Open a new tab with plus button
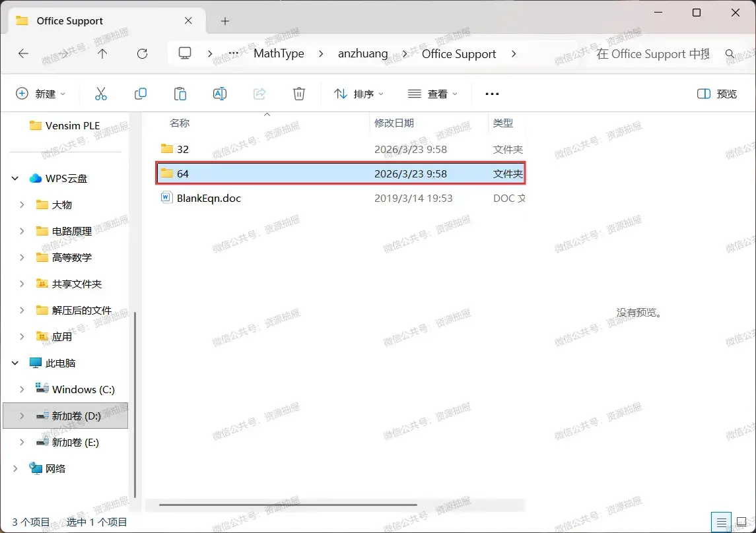This screenshot has width=756, height=533. [x=224, y=21]
